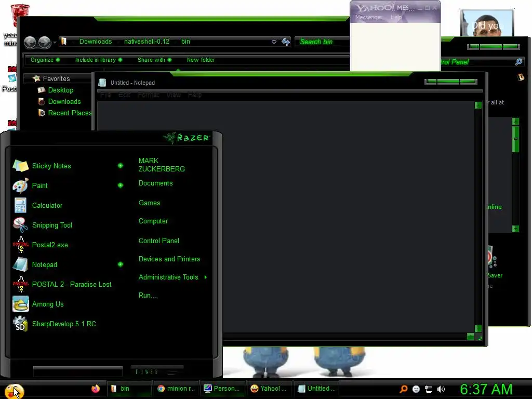Open Games from the Start menu
Image resolution: width=532 pixels, height=399 pixels.
pos(149,203)
